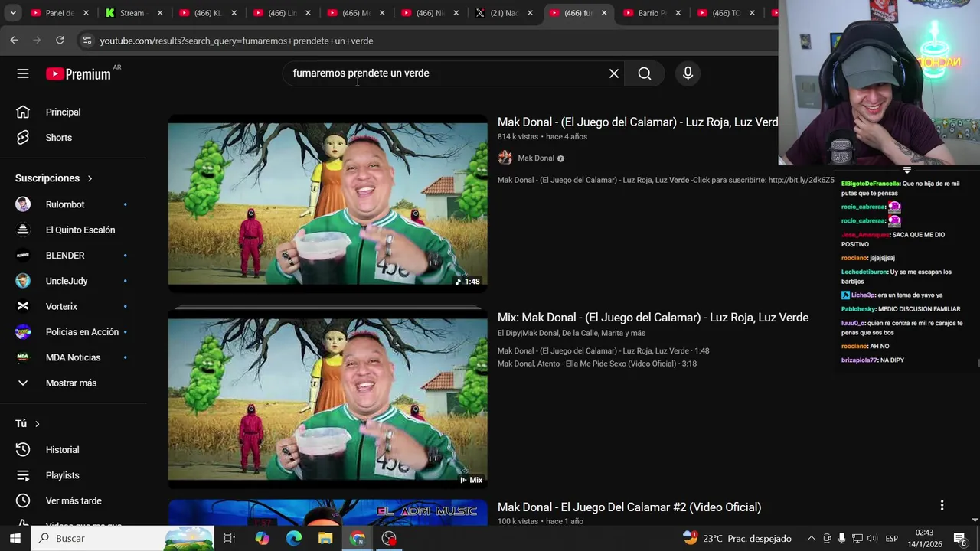The image size is (980, 551).
Task: Open options menu for Calamar #2 video
Action: point(942,505)
